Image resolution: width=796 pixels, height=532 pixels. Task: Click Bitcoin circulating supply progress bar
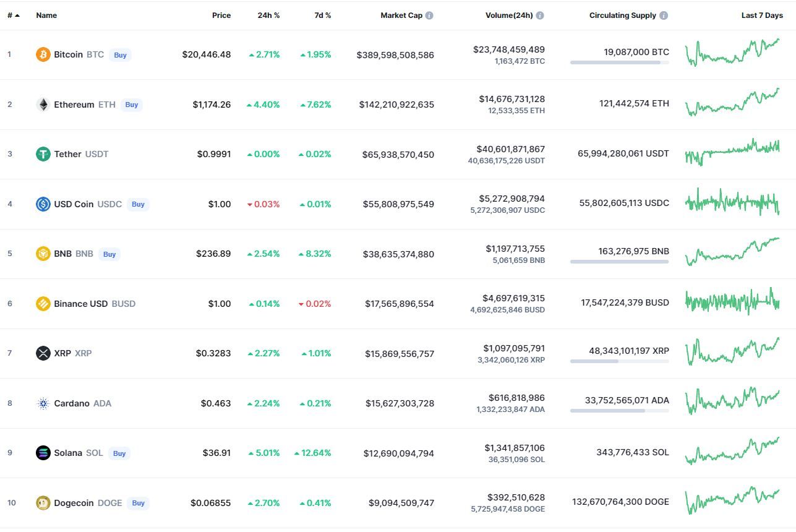pyautogui.click(x=620, y=62)
